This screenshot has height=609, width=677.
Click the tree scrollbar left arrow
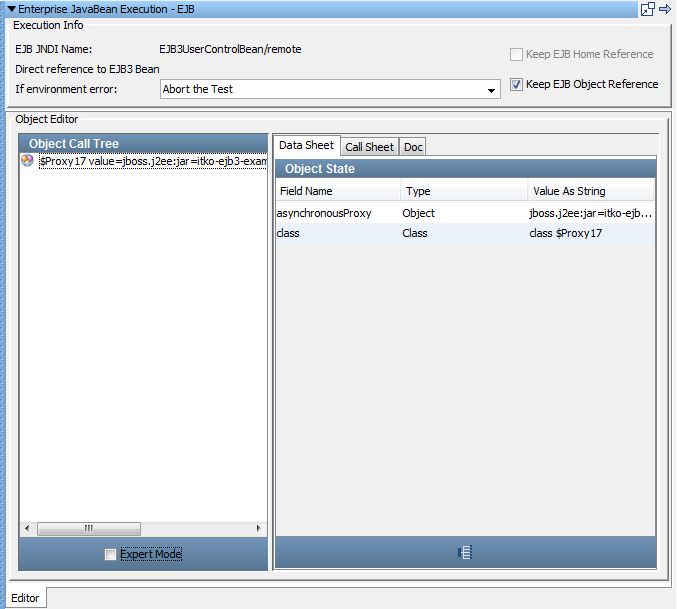tap(27, 528)
